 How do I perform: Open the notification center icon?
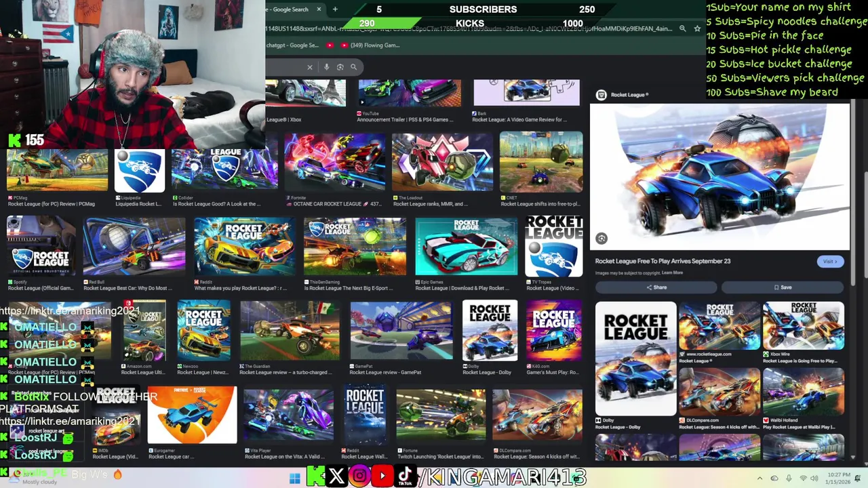(857, 479)
